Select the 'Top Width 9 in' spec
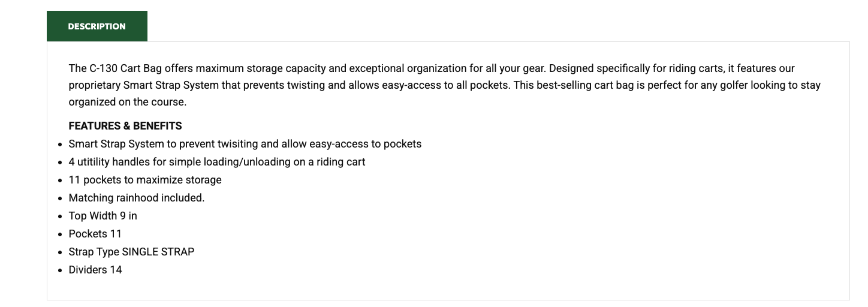Viewport: 868px width, 307px height. tap(103, 216)
